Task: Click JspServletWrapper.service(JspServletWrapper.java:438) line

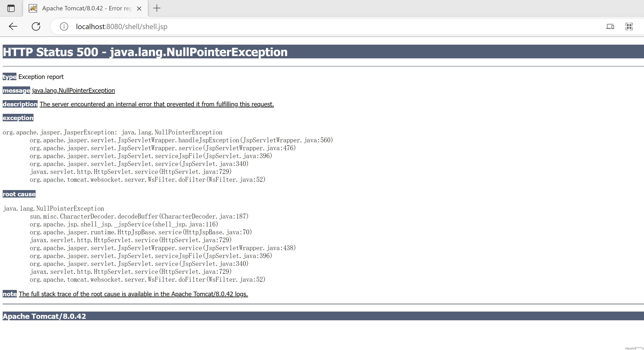Action: [163, 248]
